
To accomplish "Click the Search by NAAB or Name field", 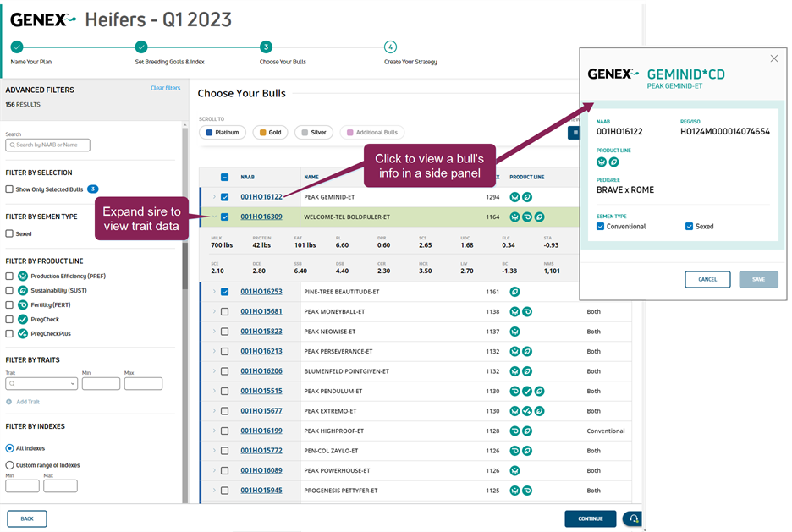I will click(47, 145).
